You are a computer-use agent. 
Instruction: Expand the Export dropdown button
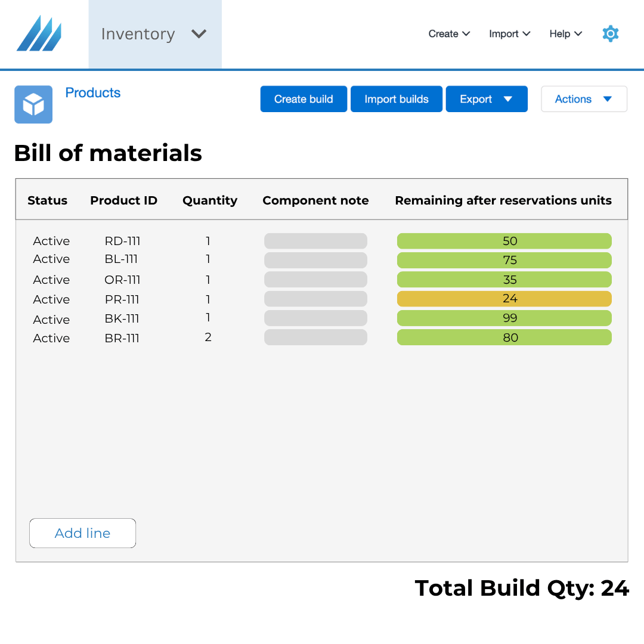pyautogui.click(x=486, y=99)
